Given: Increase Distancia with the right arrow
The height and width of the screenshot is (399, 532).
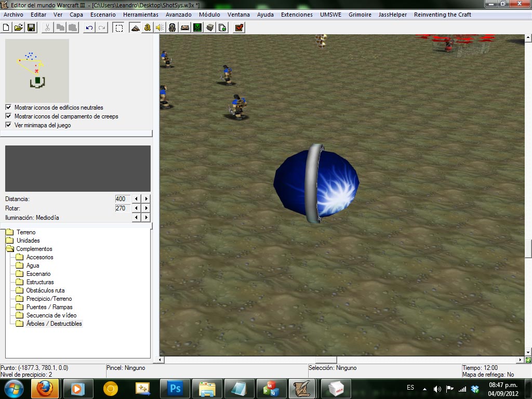Looking at the screenshot, I should click(x=146, y=199).
